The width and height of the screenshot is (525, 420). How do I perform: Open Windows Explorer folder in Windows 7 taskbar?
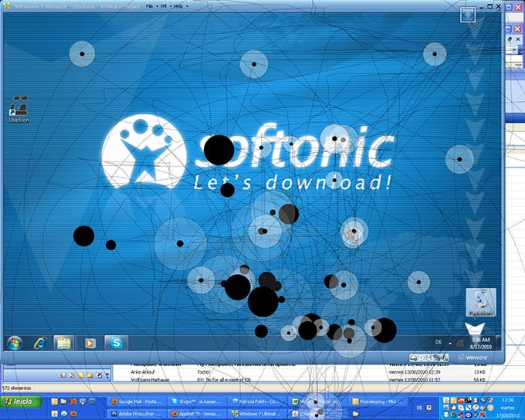coord(64,343)
